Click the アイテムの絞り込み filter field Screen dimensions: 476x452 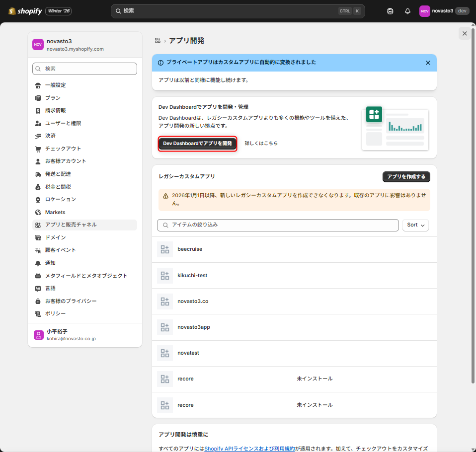[278, 225]
